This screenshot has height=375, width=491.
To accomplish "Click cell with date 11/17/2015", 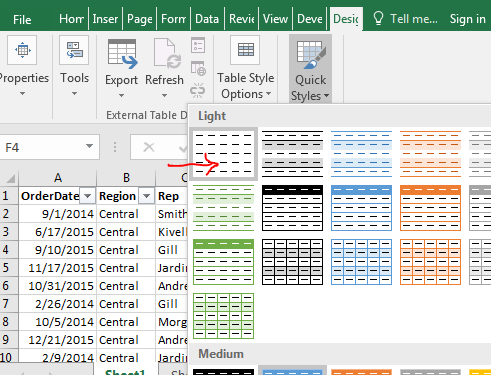I will pyautogui.click(x=58, y=268).
